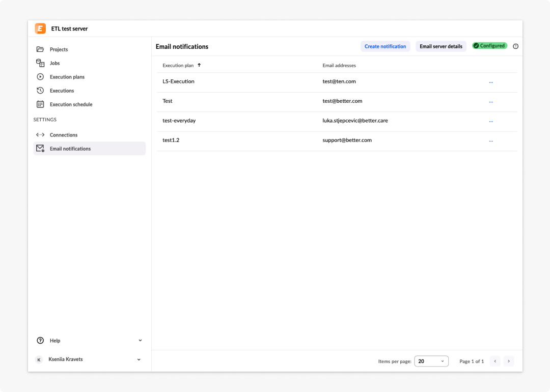Click the Page 1 of 1 label
The height and width of the screenshot is (392, 550).
pos(472,361)
